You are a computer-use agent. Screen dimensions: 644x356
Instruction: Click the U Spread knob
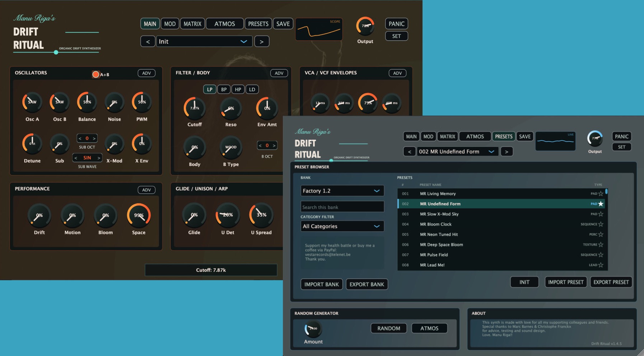tap(261, 215)
